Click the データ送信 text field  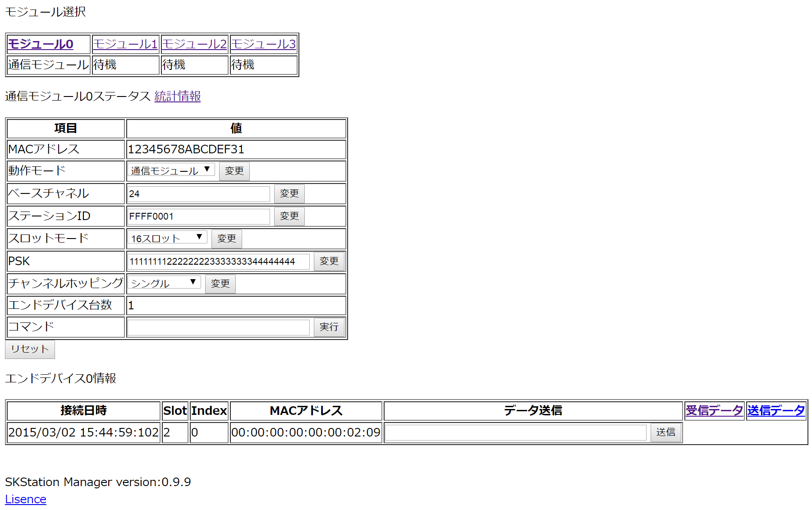pos(515,432)
